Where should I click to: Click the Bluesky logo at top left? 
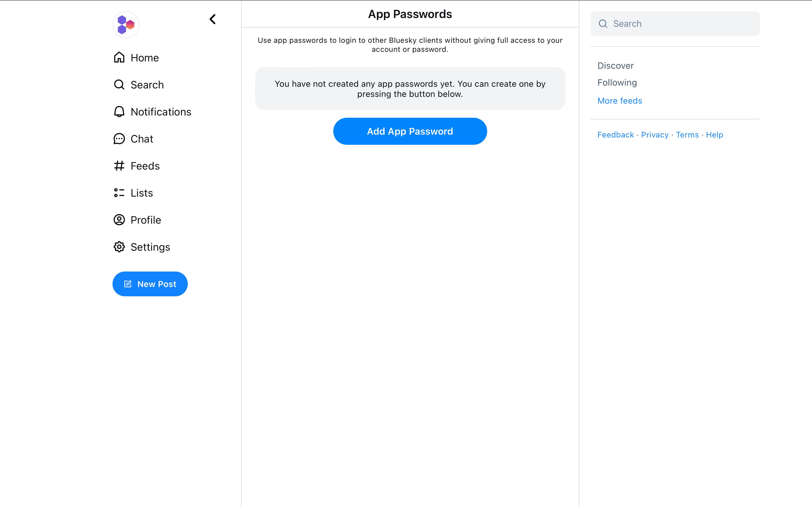point(126,25)
